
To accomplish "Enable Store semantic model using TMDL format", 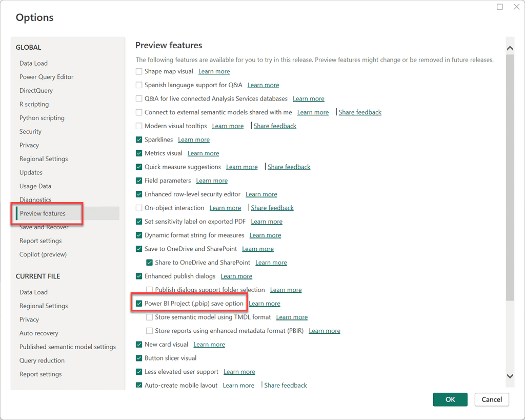I will (149, 317).
